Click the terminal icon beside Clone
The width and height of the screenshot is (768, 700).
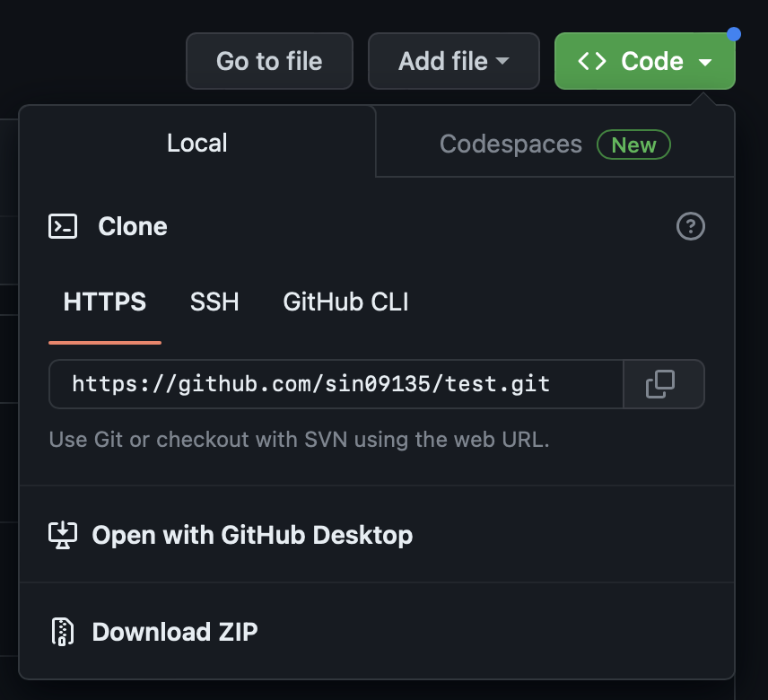coord(63,226)
